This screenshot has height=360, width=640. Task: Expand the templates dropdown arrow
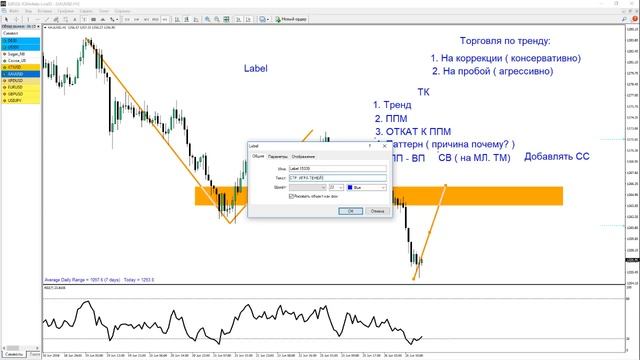pos(268,19)
